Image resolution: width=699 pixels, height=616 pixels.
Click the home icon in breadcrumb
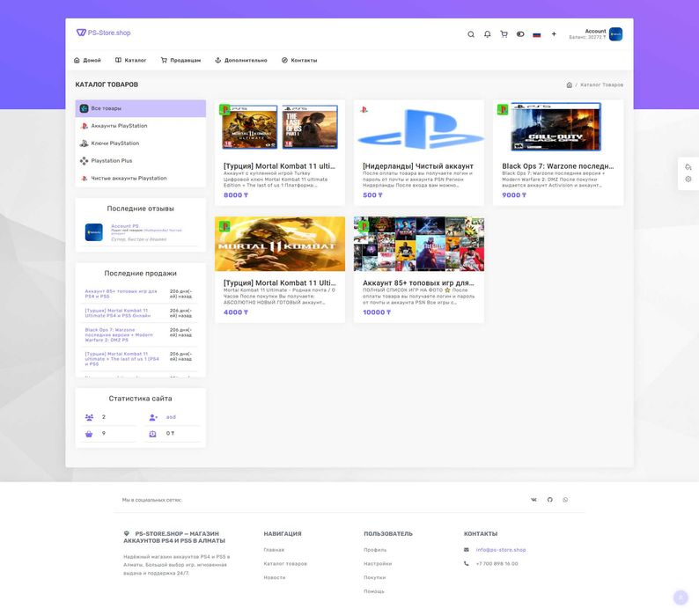[570, 84]
